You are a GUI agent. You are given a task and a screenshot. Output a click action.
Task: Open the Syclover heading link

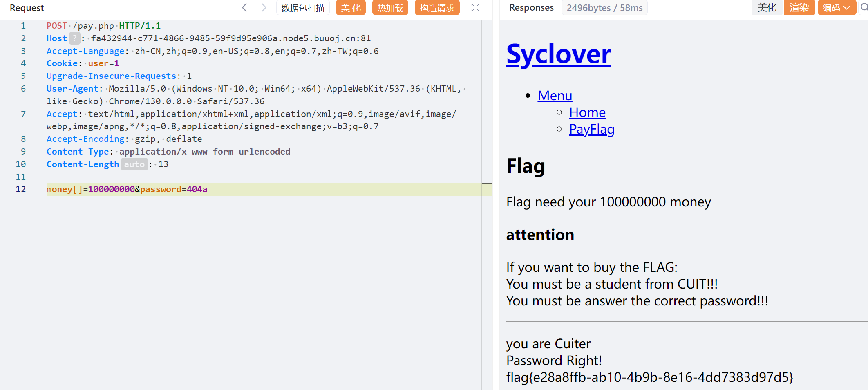click(x=558, y=54)
